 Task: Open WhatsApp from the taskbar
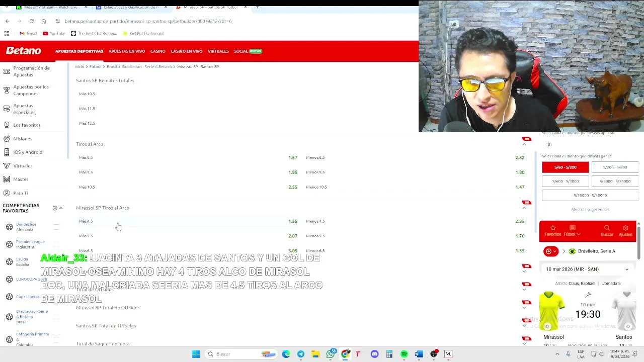(331, 354)
